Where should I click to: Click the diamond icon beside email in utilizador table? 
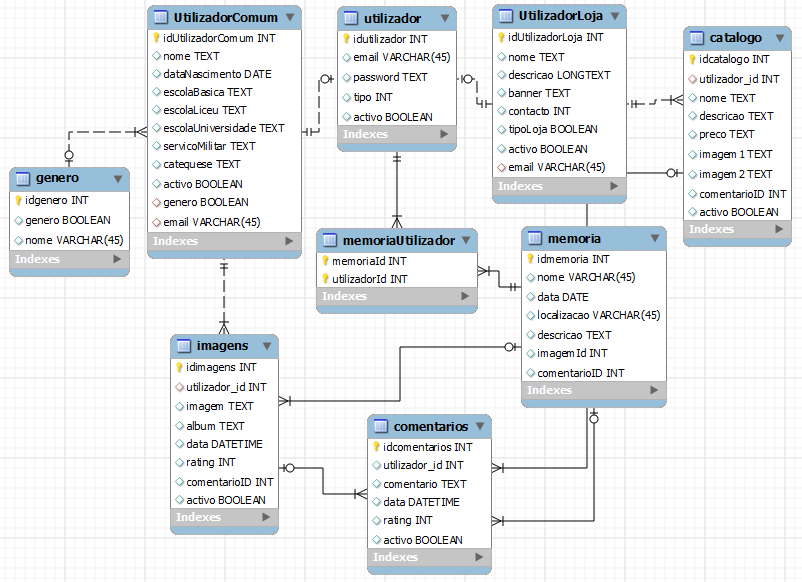click(x=346, y=57)
